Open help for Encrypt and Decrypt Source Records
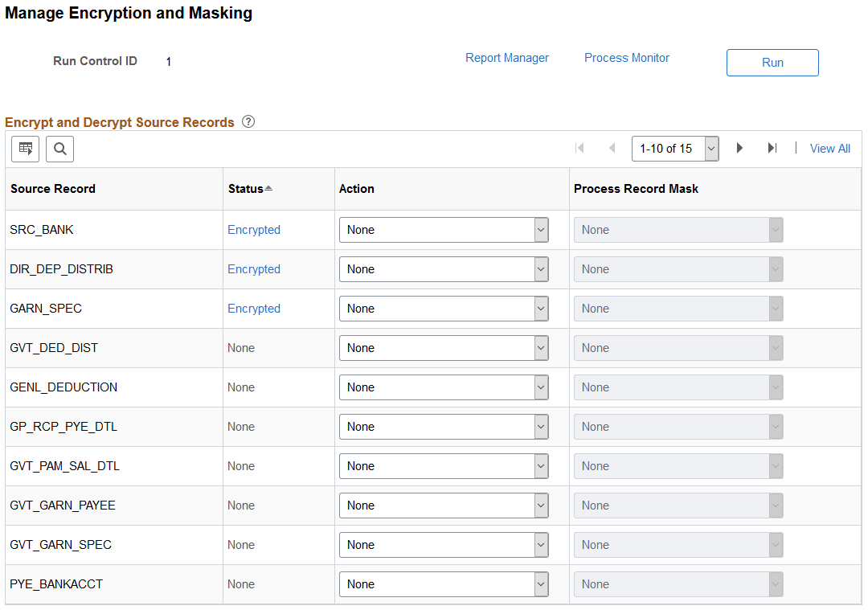 pyautogui.click(x=248, y=121)
